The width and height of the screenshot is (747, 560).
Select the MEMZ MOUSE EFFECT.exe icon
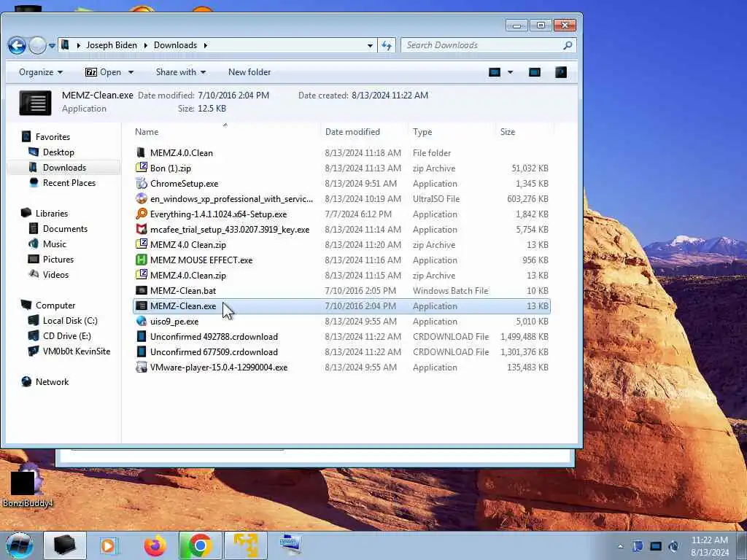click(x=141, y=260)
